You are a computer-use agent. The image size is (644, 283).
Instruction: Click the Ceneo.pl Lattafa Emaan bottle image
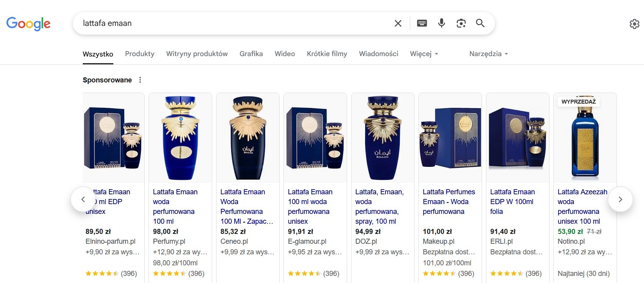click(248, 138)
